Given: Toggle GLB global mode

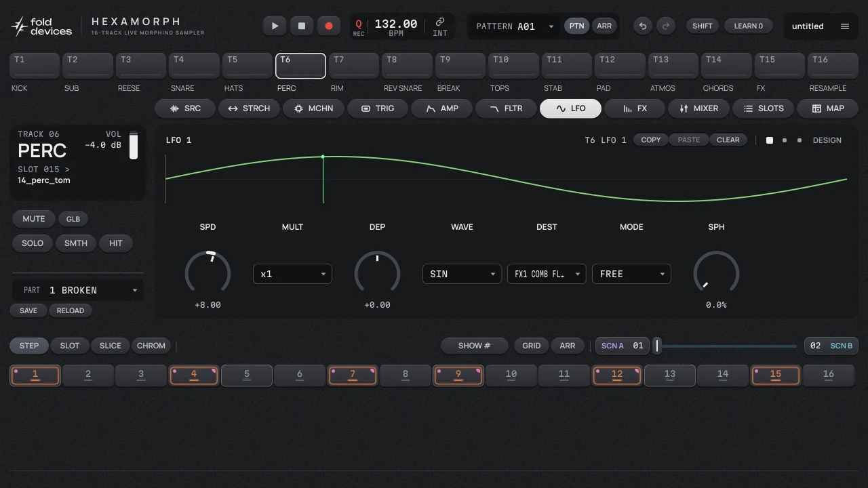Looking at the screenshot, I should (73, 219).
